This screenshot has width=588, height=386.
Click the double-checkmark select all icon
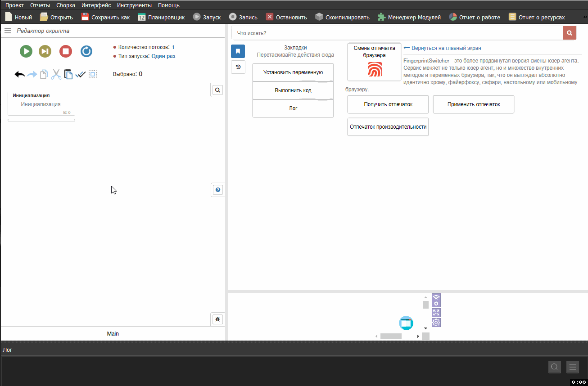click(x=81, y=74)
